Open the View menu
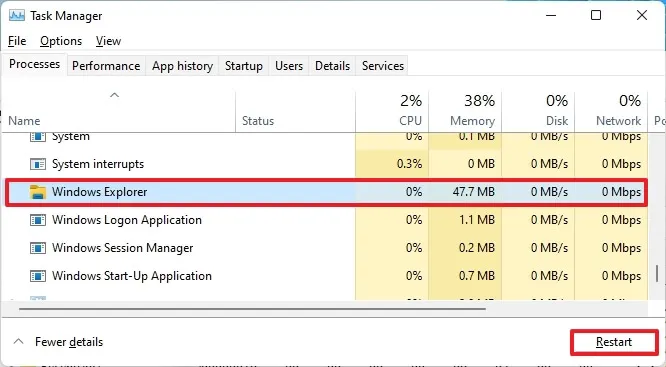This screenshot has height=367, width=666. (108, 41)
